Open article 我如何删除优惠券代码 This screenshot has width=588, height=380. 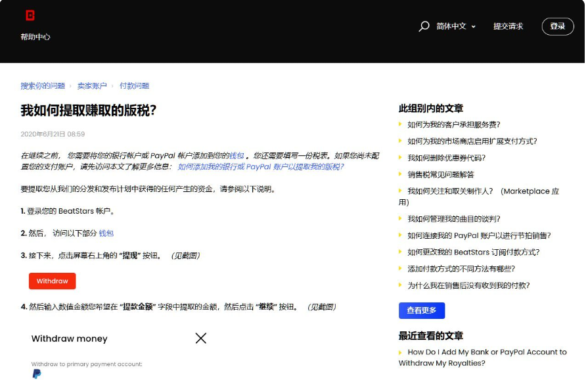[446, 158]
